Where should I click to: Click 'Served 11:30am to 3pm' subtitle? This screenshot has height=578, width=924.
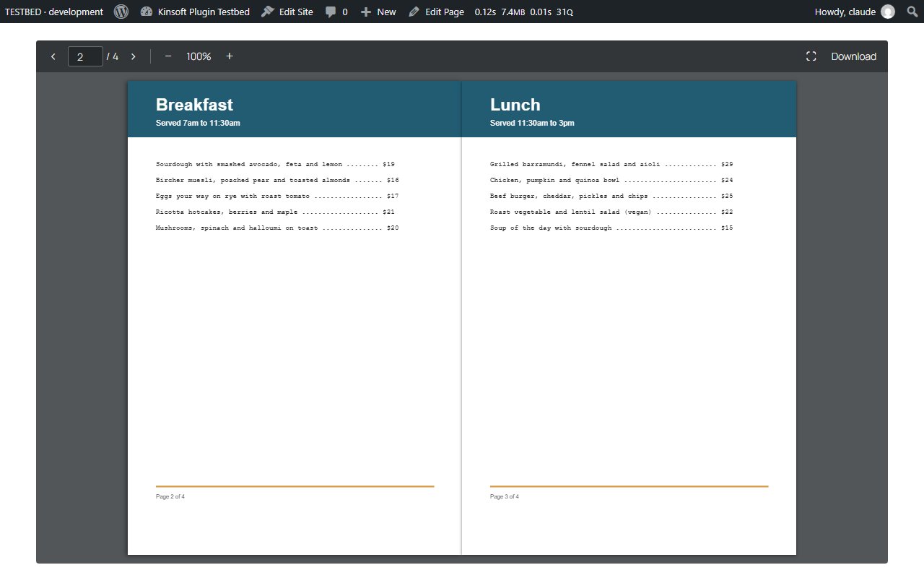click(x=532, y=123)
